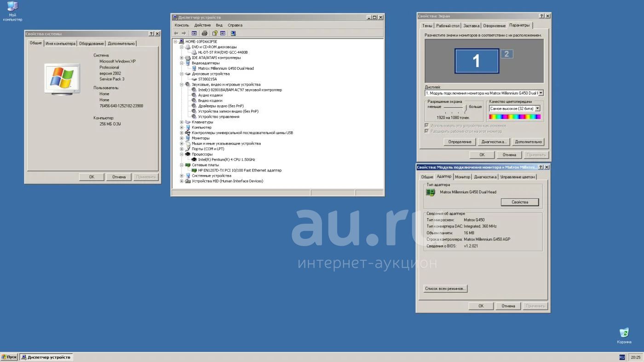644x362 pixels.
Task: Open Качество цветопередачи color quality dropdown
Action: (x=537, y=109)
